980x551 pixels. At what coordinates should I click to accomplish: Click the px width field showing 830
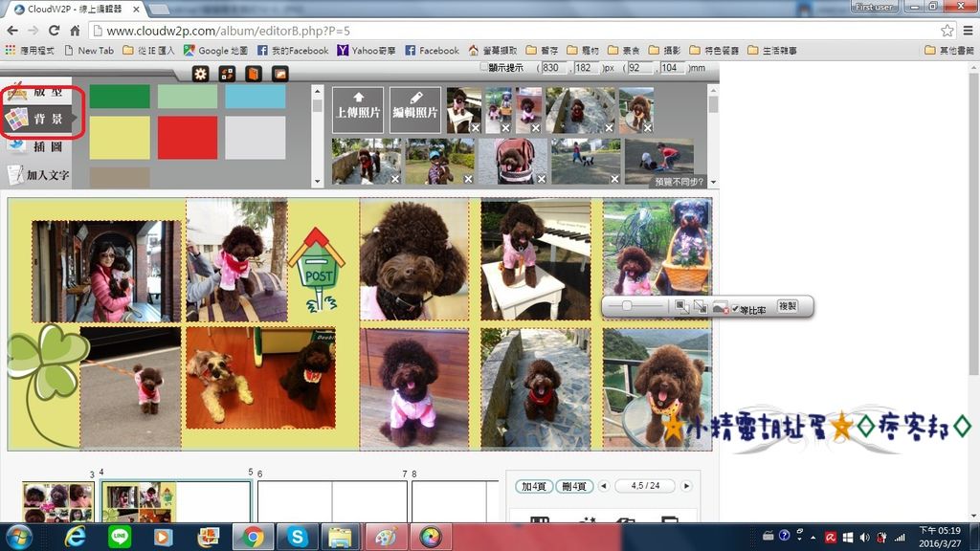click(x=554, y=68)
